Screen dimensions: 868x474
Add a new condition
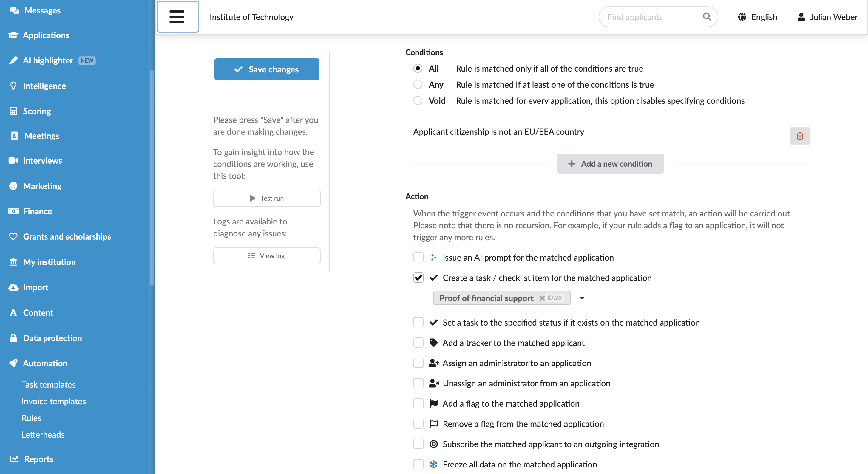click(x=610, y=164)
